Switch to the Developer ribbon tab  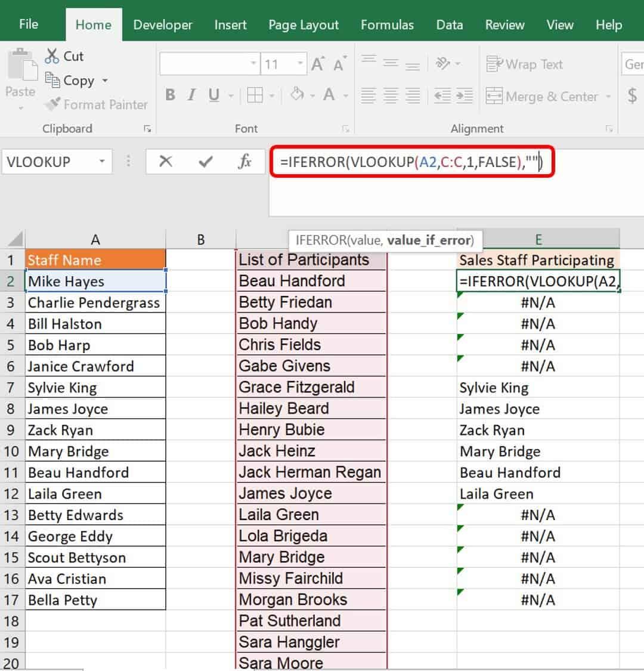pyautogui.click(x=162, y=24)
